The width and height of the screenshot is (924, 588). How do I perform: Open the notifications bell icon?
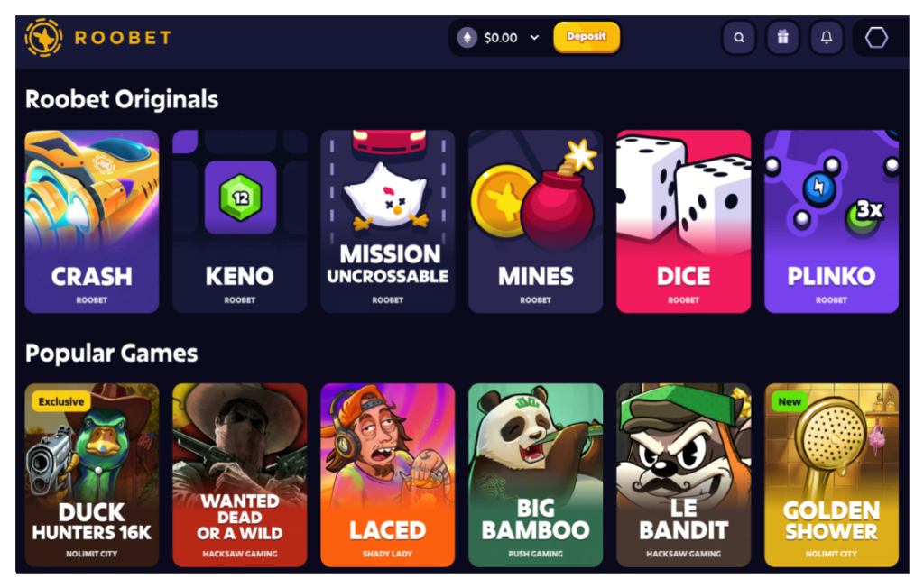827,38
